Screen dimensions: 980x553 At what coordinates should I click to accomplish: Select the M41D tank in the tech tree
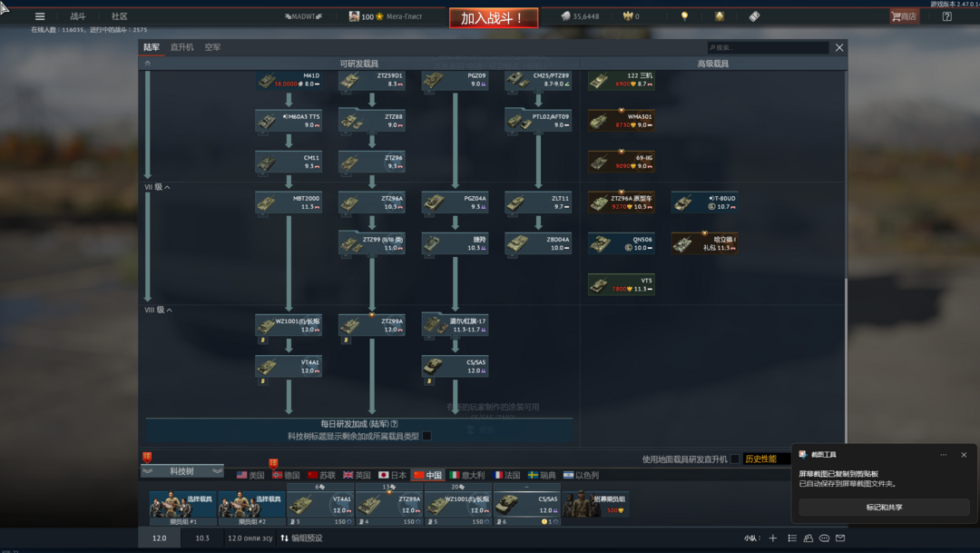289,80
